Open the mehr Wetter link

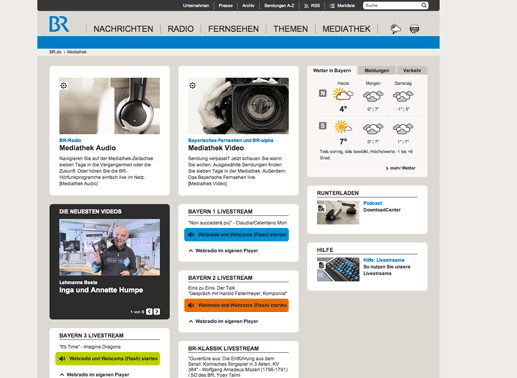click(x=401, y=168)
